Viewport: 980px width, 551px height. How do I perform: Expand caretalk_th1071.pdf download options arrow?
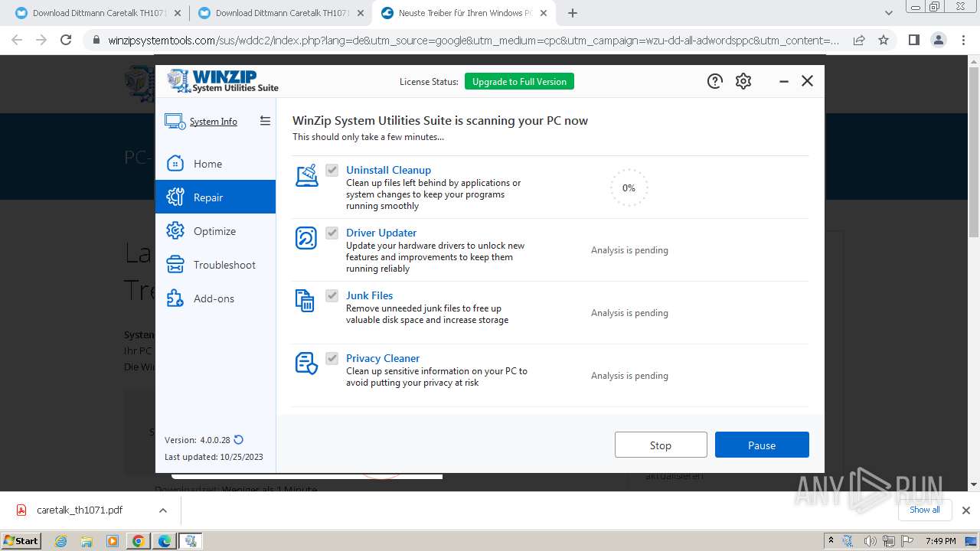pyautogui.click(x=162, y=510)
